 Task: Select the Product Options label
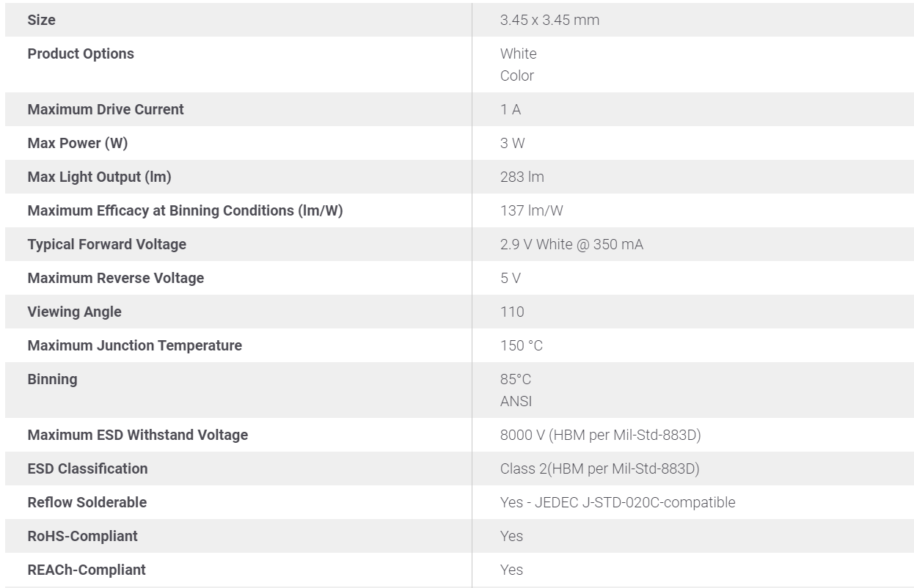click(81, 54)
